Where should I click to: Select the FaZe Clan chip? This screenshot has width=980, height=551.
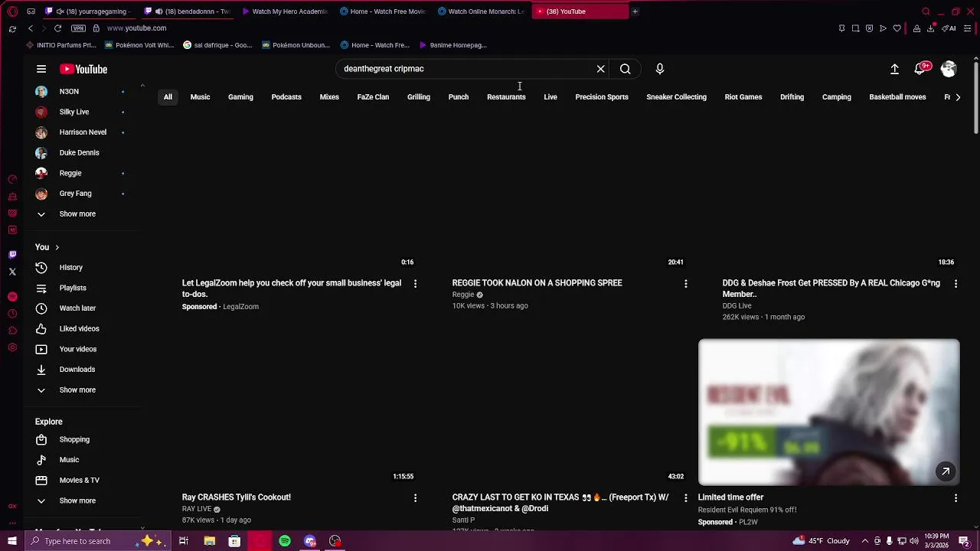[373, 97]
